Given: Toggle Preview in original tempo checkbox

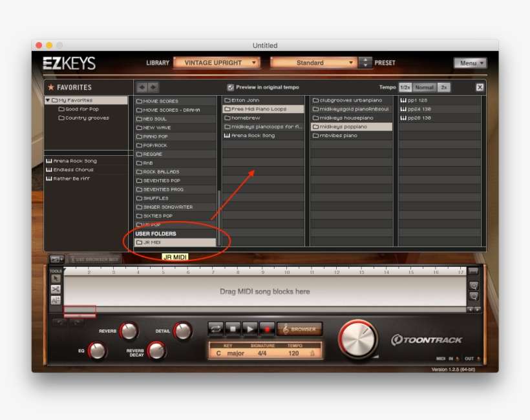Looking at the screenshot, I should (231, 87).
